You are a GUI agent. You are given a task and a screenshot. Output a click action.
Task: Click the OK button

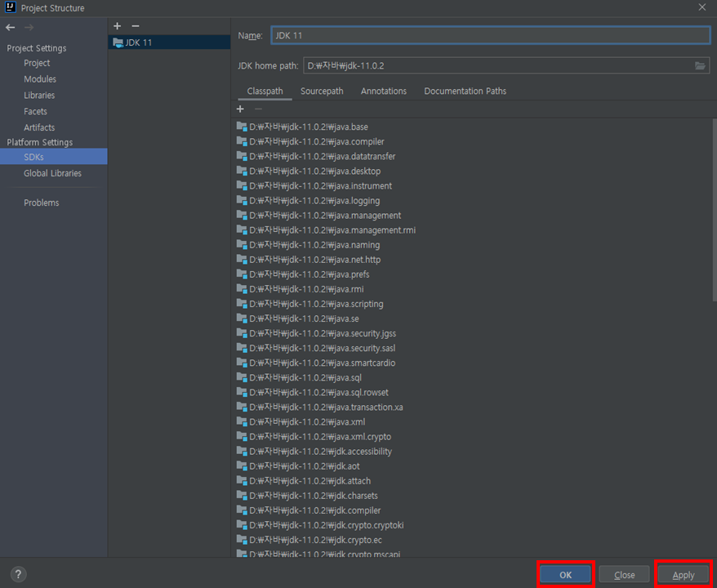pyautogui.click(x=566, y=574)
